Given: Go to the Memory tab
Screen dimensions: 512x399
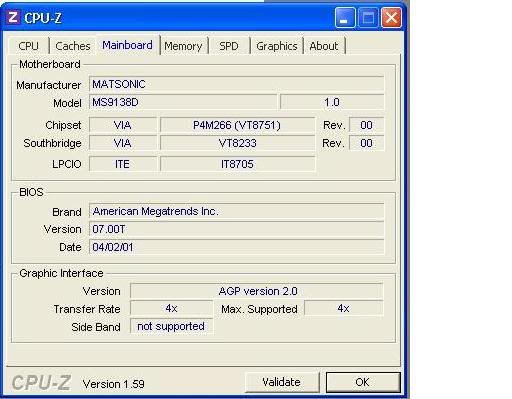Looking at the screenshot, I should tap(183, 46).
